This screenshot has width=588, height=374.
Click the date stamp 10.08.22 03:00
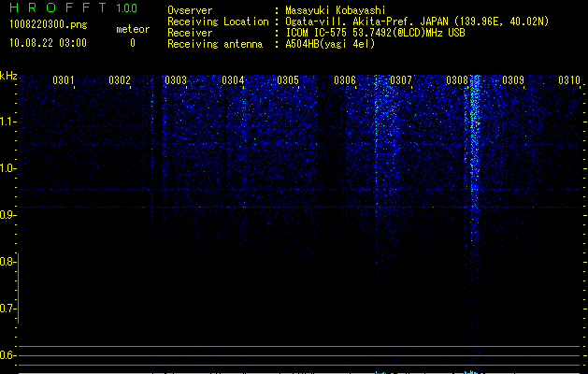click(48, 43)
